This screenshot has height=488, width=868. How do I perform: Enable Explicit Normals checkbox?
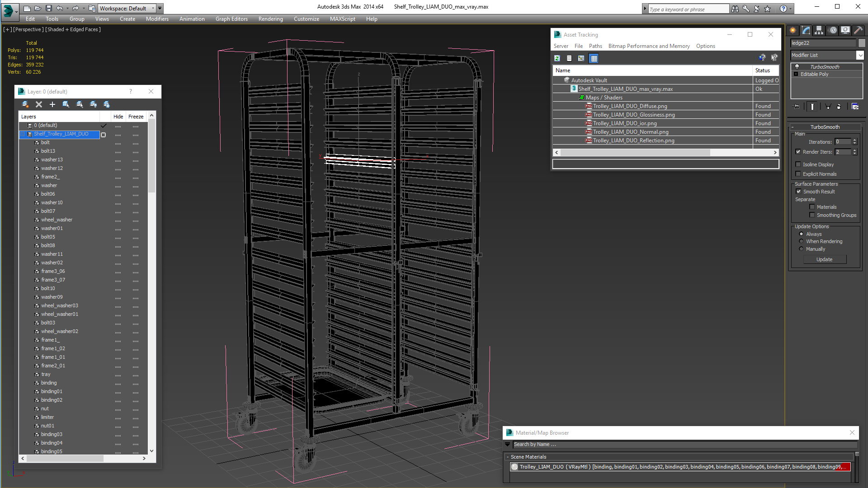pyautogui.click(x=798, y=174)
